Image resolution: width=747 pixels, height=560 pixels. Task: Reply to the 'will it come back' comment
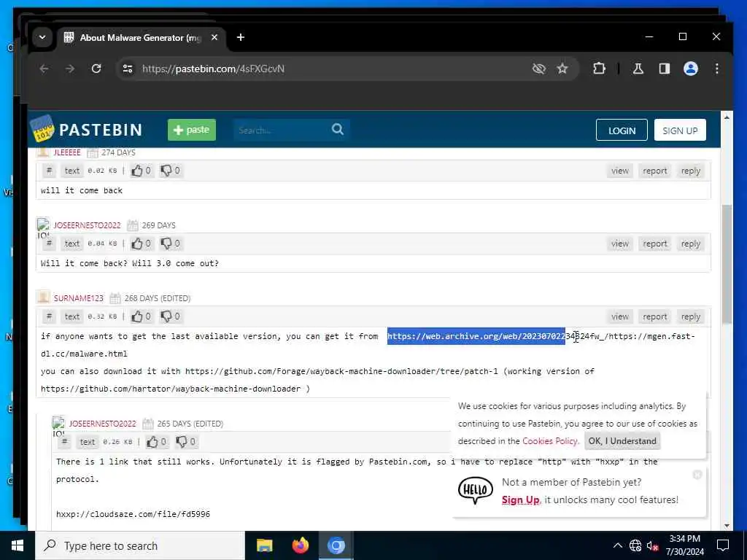click(x=690, y=171)
